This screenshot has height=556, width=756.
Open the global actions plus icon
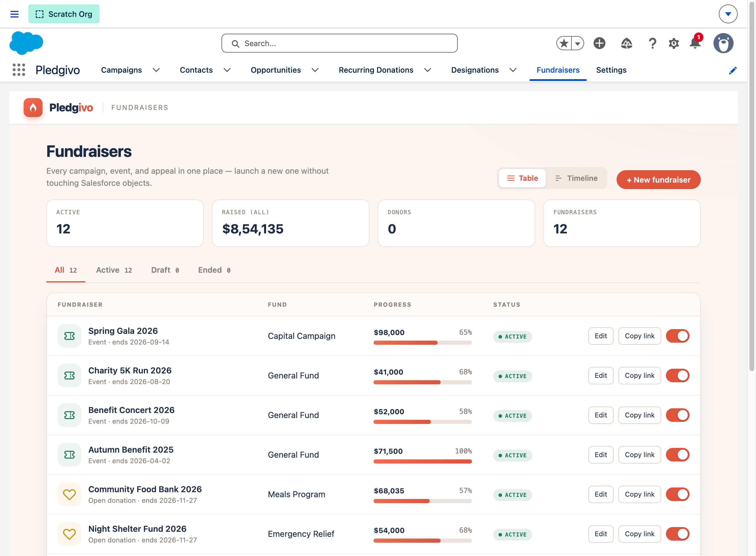[x=599, y=43]
